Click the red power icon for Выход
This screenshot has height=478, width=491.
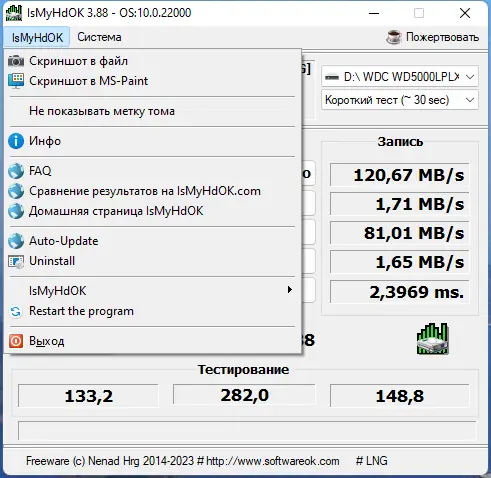click(x=16, y=341)
